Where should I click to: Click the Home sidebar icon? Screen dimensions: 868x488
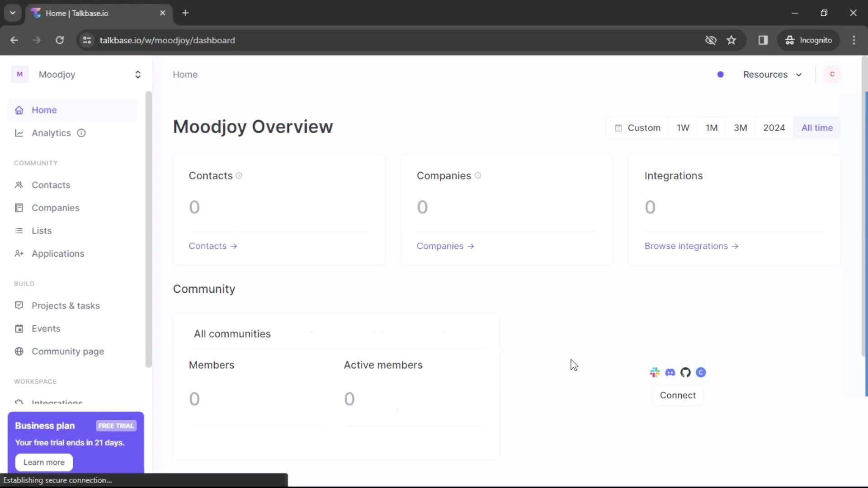click(20, 110)
